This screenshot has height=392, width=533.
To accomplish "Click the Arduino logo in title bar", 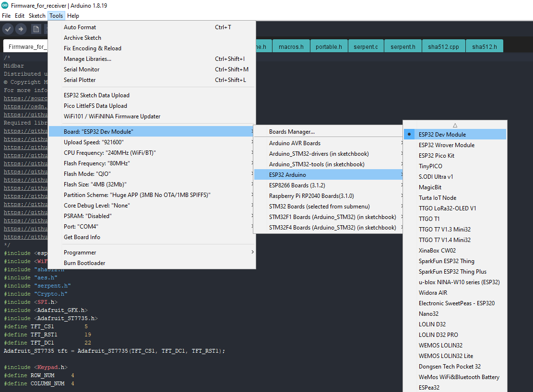I will coord(5,5).
